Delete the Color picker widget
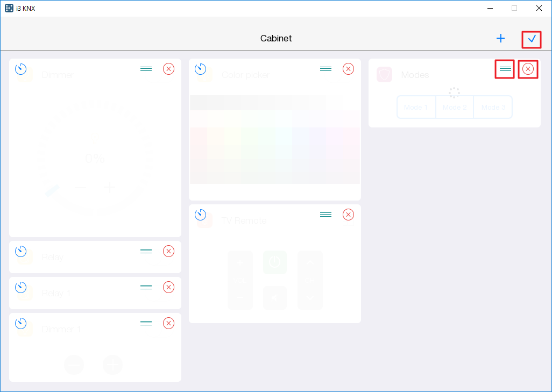Image resolution: width=552 pixels, height=392 pixels. pos(348,69)
